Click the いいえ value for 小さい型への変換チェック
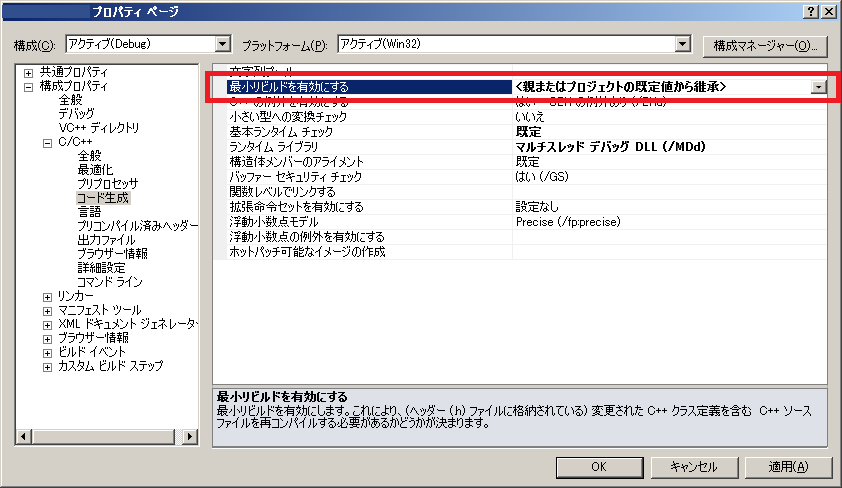This screenshot has width=842, height=488. click(x=530, y=116)
